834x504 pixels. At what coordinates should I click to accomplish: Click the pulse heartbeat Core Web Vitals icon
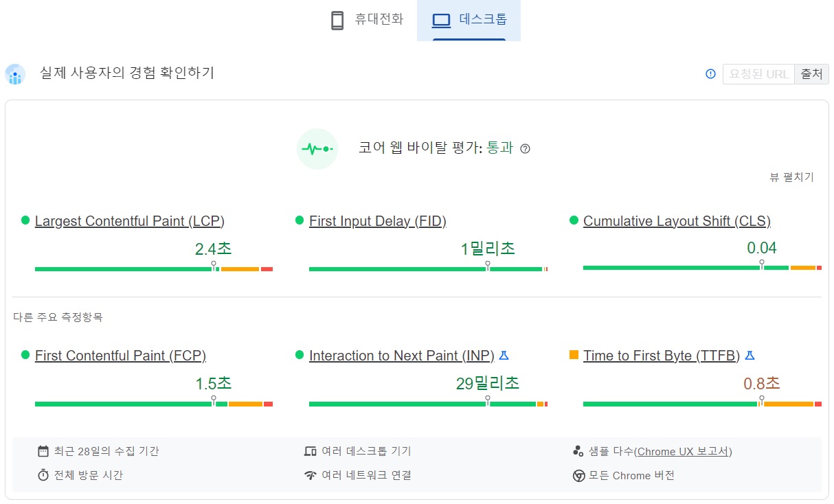pyautogui.click(x=317, y=148)
